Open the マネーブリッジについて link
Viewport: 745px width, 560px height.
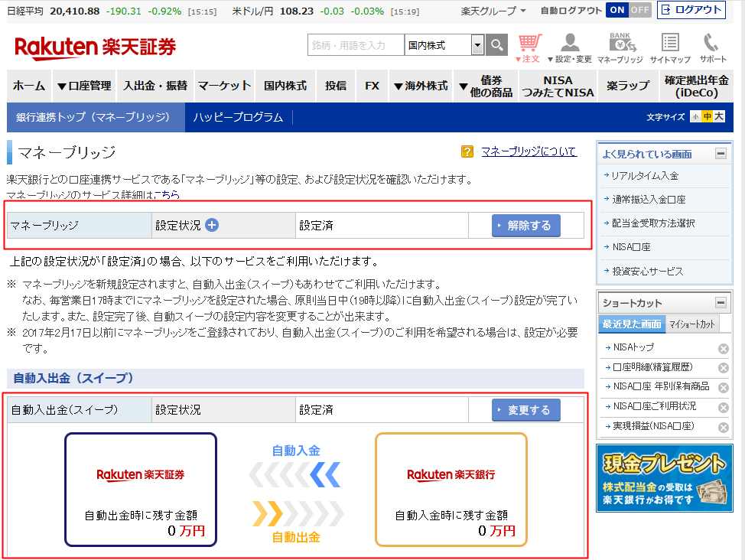pos(529,151)
